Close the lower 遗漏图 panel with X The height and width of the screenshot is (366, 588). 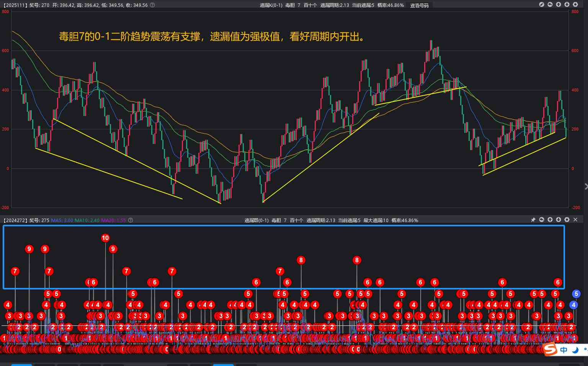tap(575, 220)
